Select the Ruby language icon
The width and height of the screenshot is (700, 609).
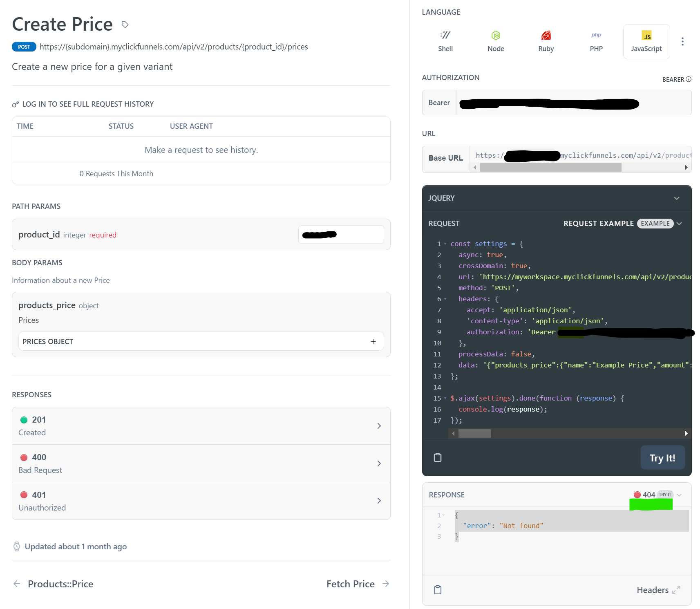pyautogui.click(x=546, y=36)
